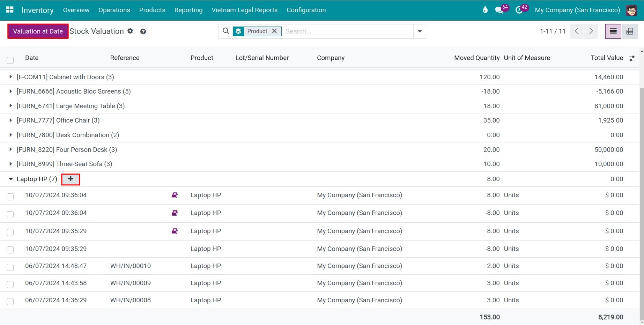Open conversations with the 64-message badge
The height and width of the screenshot is (325, 644).
click(x=499, y=10)
